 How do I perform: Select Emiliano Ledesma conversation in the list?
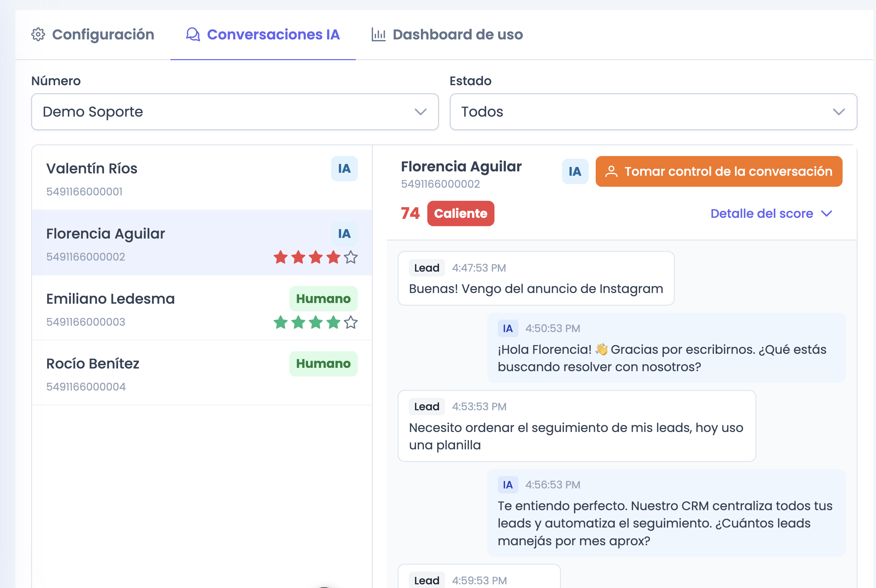coord(202,308)
